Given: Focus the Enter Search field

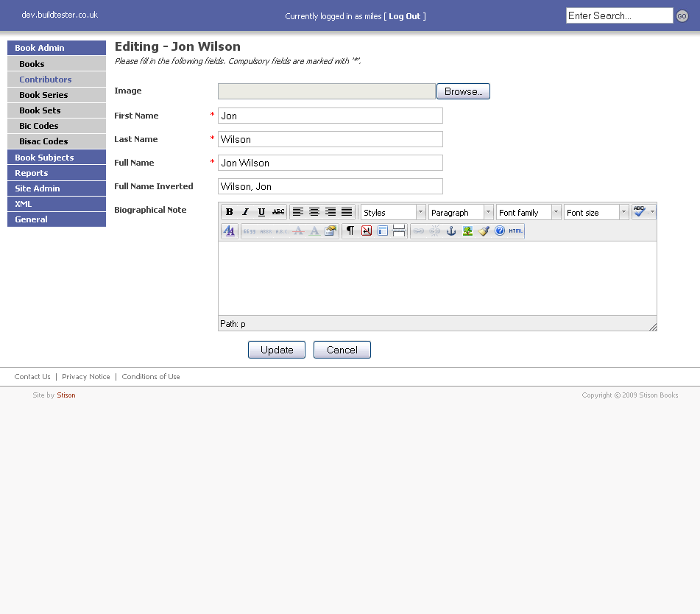Looking at the screenshot, I should 619,15.
